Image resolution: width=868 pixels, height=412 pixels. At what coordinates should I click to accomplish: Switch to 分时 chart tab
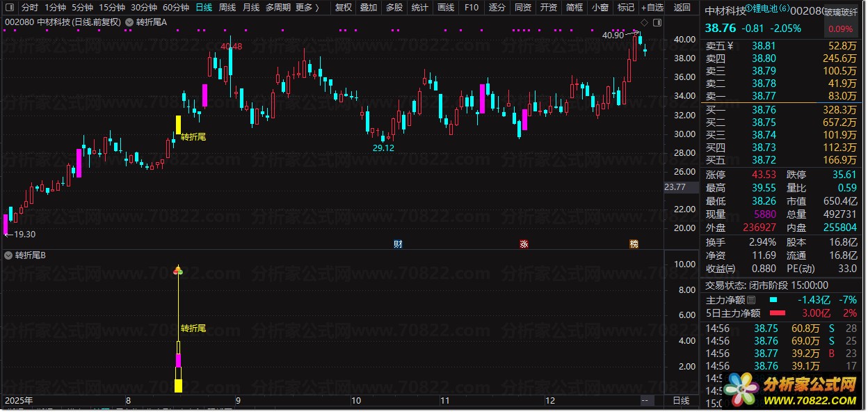click(30, 8)
